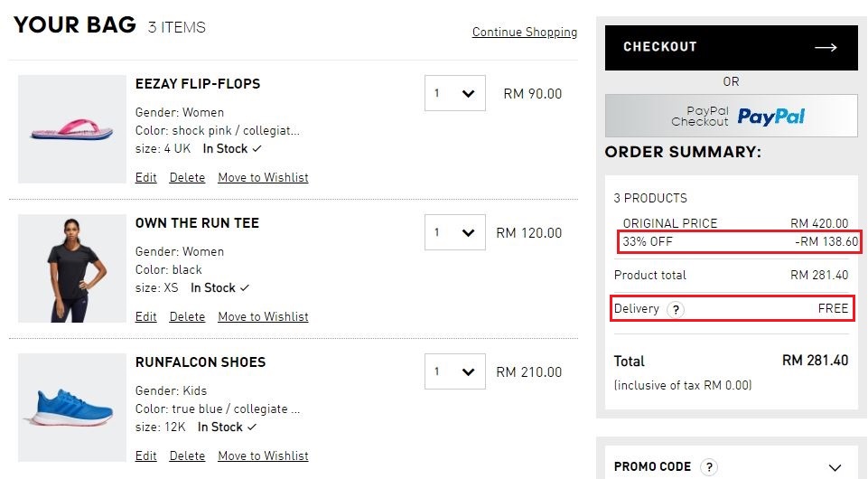Image resolution: width=868 pixels, height=479 pixels.
Task: Open quantity dropdown for Eezay Flip-Flops
Action: [x=454, y=93]
